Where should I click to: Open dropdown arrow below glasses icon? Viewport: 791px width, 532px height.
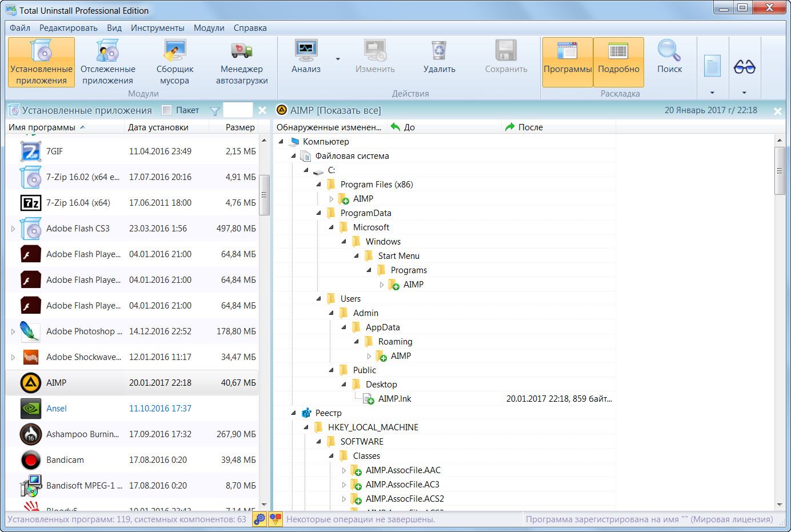[x=744, y=93]
